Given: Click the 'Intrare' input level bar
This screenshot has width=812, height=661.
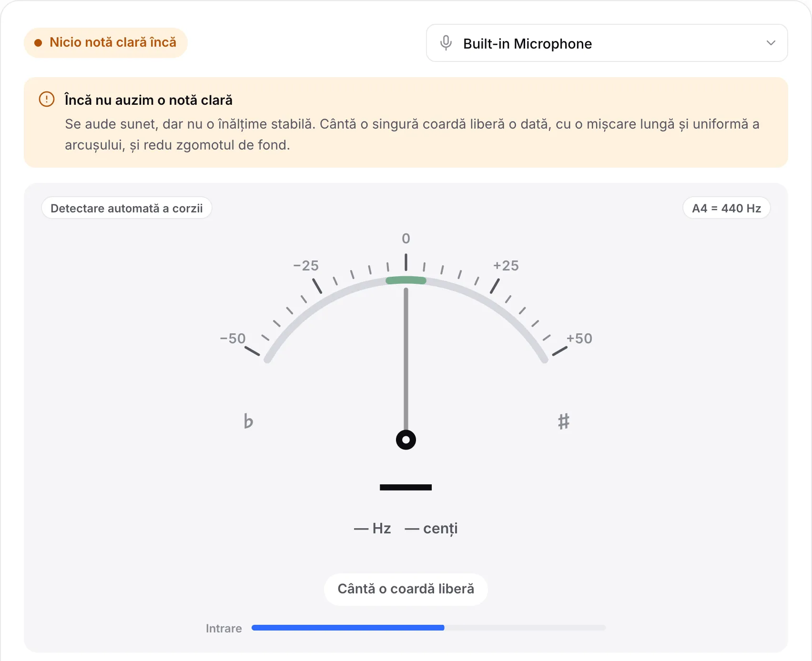Looking at the screenshot, I should point(429,628).
